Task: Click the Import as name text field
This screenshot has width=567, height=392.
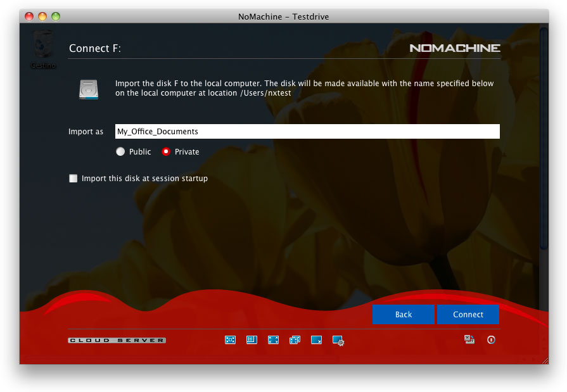Action: point(307,132)
